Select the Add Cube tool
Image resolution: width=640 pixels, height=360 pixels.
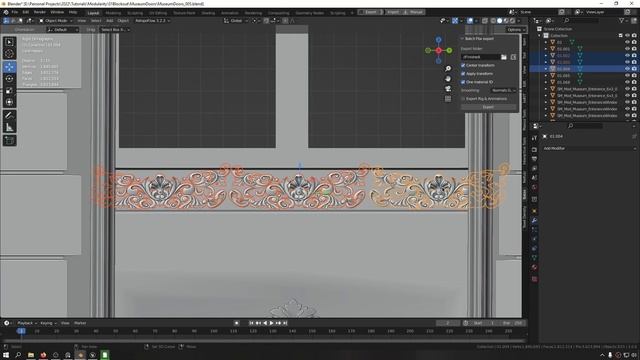[x=9, y=141]
